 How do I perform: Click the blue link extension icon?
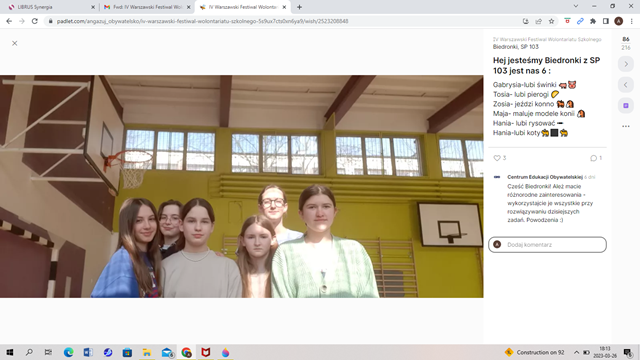580,21
